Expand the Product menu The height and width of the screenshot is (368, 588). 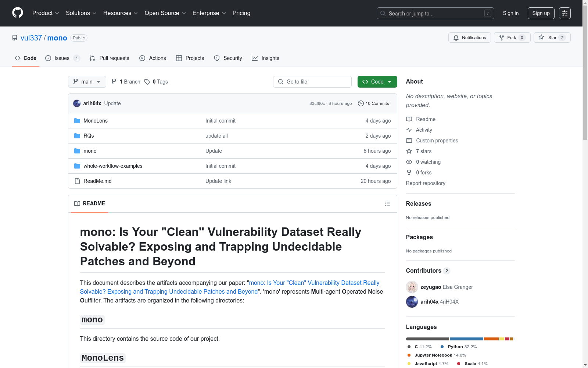coord(46,13)
